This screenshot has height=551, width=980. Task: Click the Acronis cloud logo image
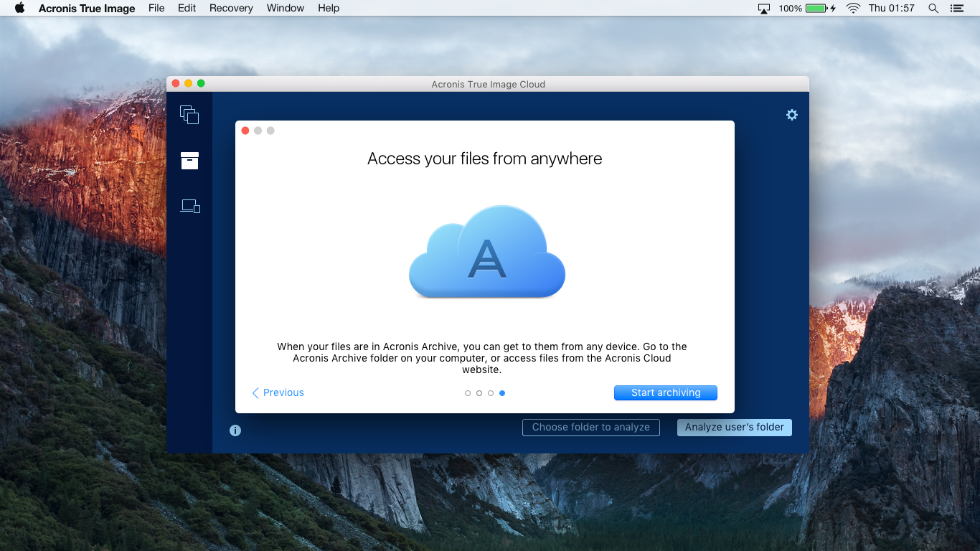487,252
